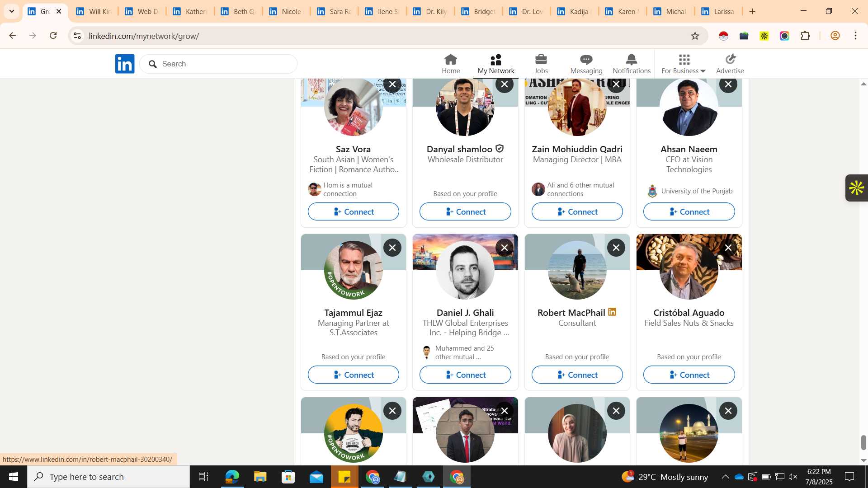
Task: Open the yellow asterisk side panel widget
Action: (x=857, y=188)
